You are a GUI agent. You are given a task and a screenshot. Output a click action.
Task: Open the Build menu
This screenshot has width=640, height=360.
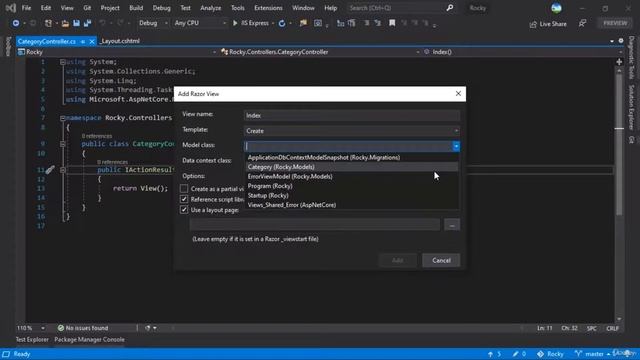(x=136, y=8)
